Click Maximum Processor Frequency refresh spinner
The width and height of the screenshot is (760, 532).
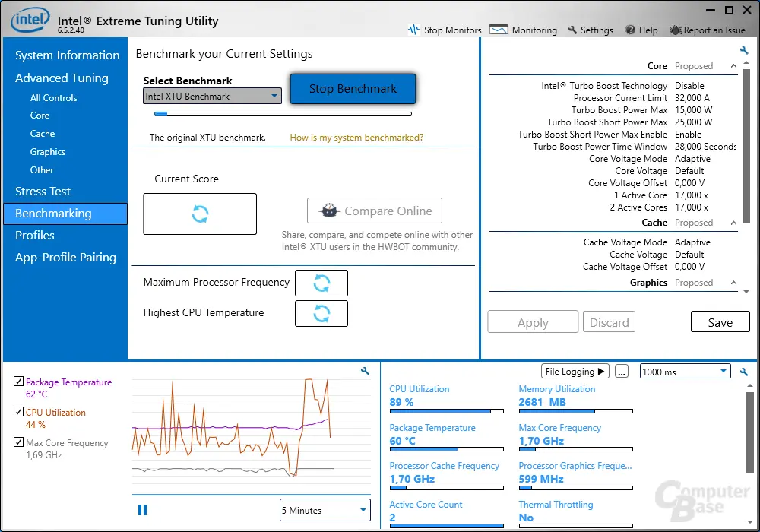click(321, 283)
